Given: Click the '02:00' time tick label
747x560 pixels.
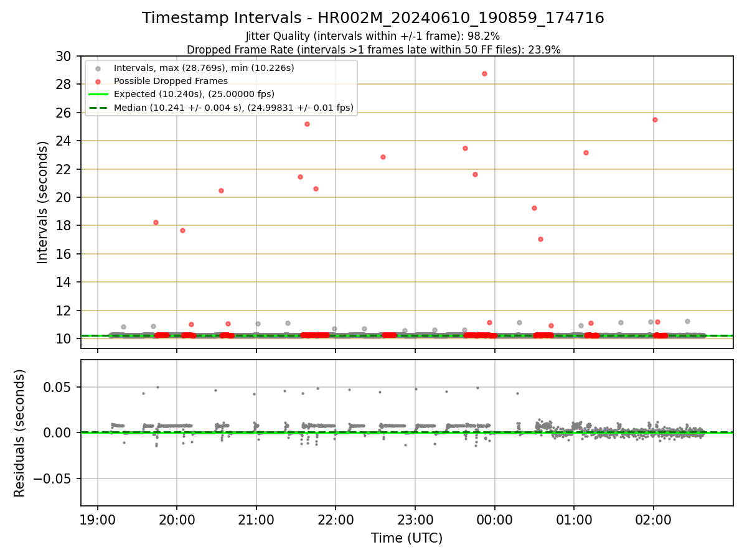Looking at the screenshot, I should tap(654, 519).
